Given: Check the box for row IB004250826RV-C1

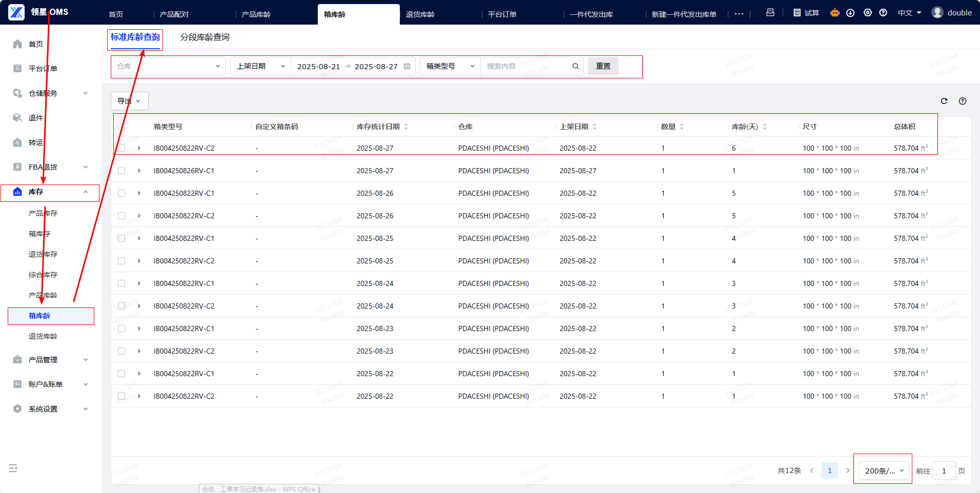Looking at the screenshot, I should pos(121,171).
